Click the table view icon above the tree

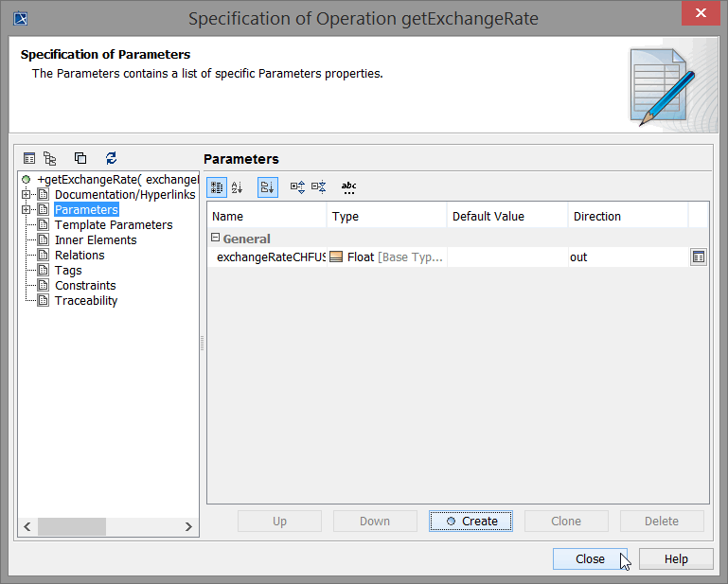29,158
